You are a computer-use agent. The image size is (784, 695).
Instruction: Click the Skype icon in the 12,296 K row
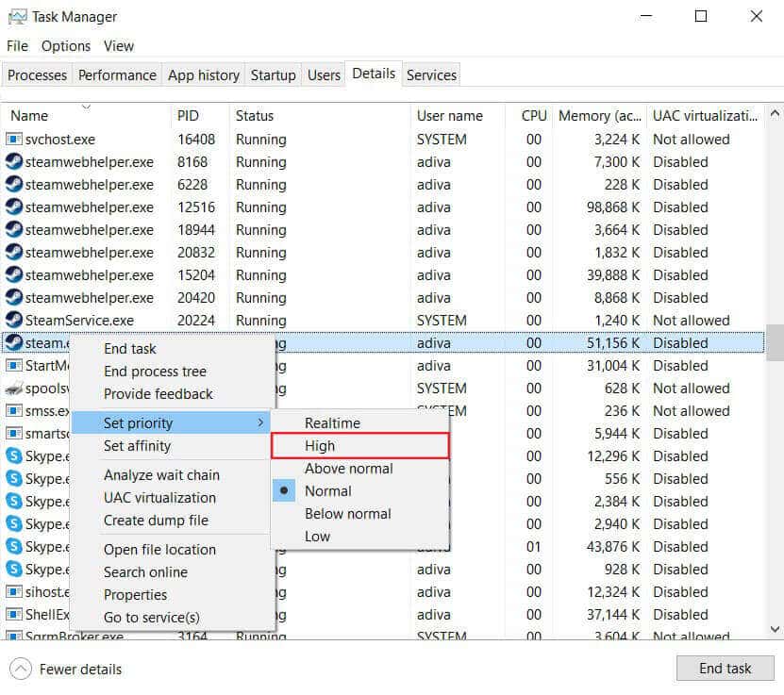[x=14, y=455]
